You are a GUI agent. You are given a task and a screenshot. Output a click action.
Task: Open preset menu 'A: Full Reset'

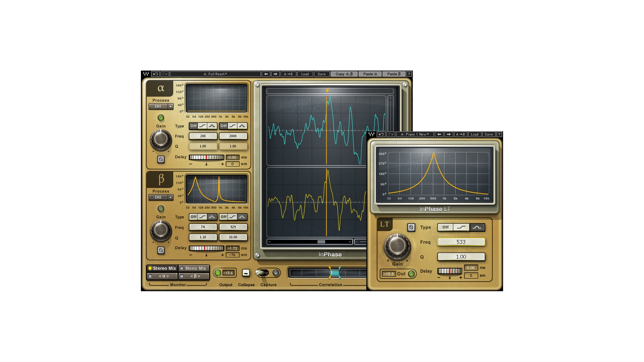click(215, 74)
